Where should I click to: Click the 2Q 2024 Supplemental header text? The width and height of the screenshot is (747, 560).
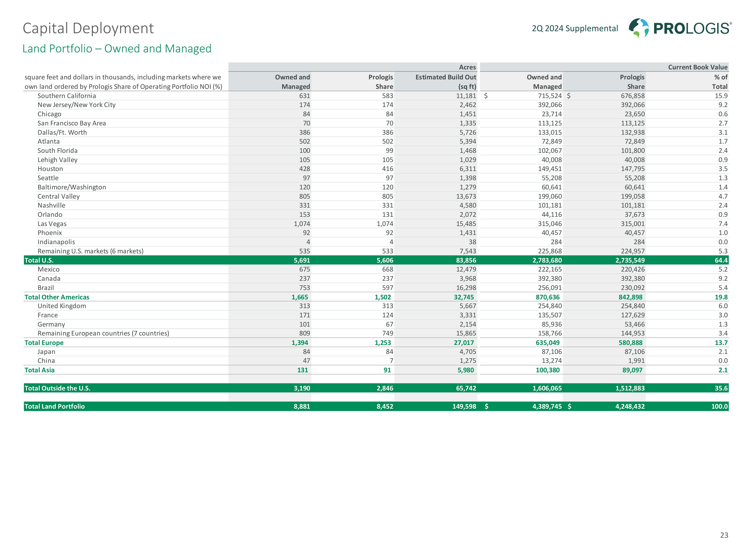pyautogui.click(x=575, y=29)
